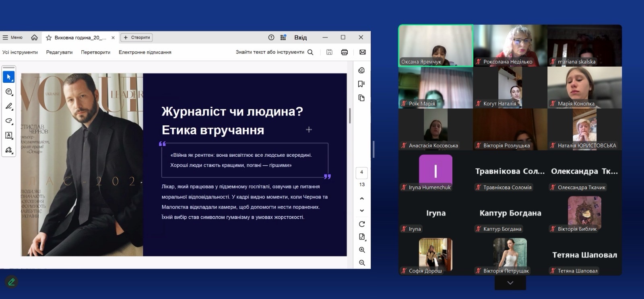
Task: Zoom in using magnifier plus icon
Action: (362, 250)
